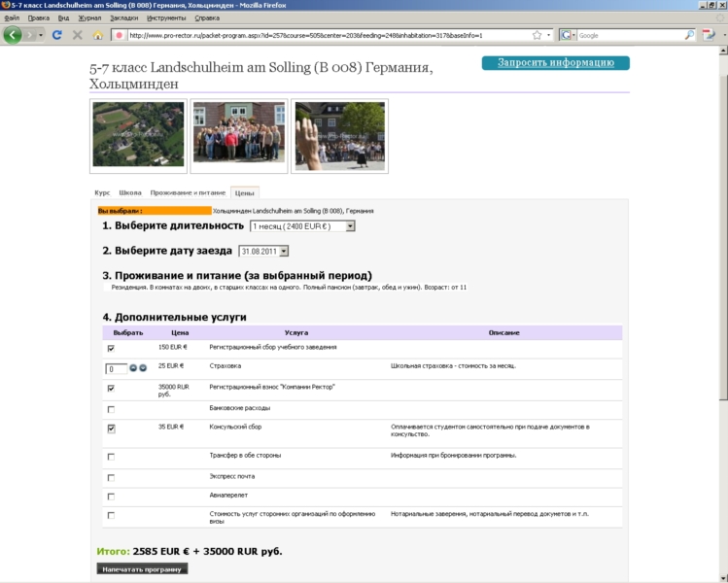Click the Услуга column header
728x583 pixels.
pos(296,333)
